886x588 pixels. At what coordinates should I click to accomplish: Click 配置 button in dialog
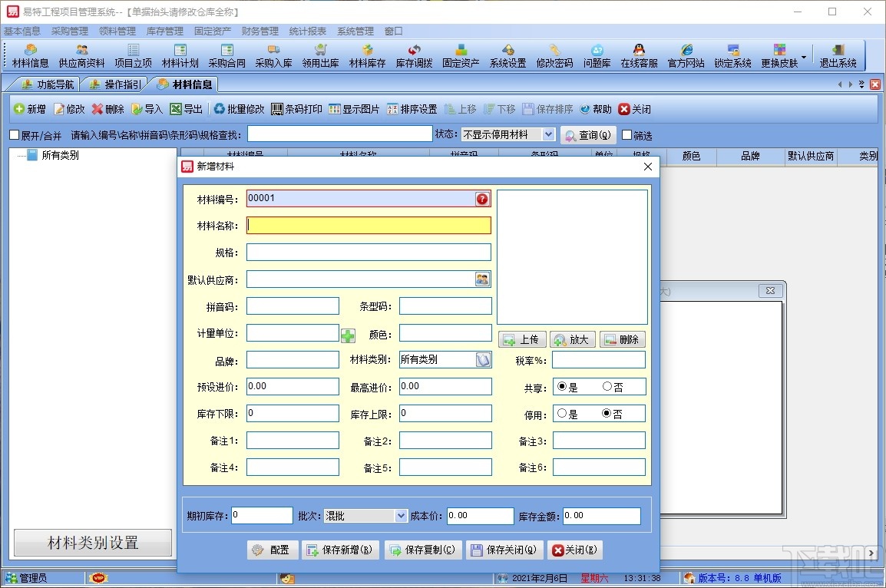(271, 550)
